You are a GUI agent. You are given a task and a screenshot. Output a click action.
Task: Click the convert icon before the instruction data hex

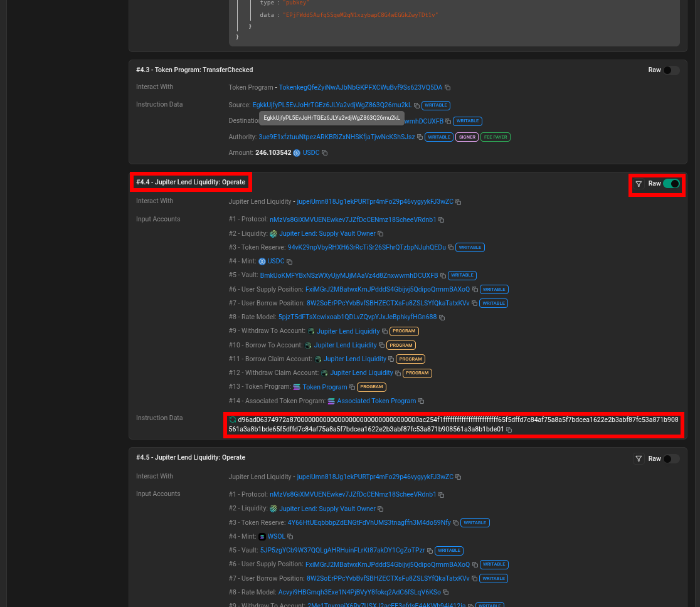(x=233, y=420)
